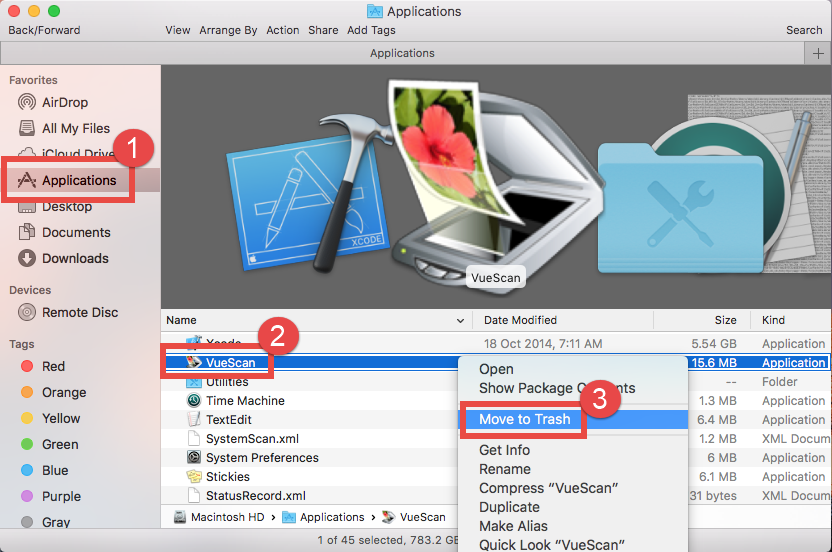Viewport: 832px width, 552px height.
Task: Select the Downloads sidebar folder
Action: pyautogui.click(x=75, y=258)
